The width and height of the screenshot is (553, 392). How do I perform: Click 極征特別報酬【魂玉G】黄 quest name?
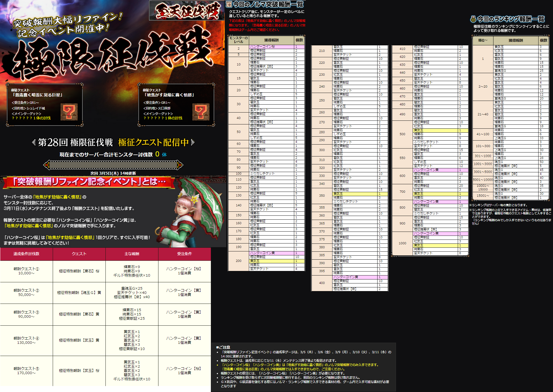tap(79, 293)
